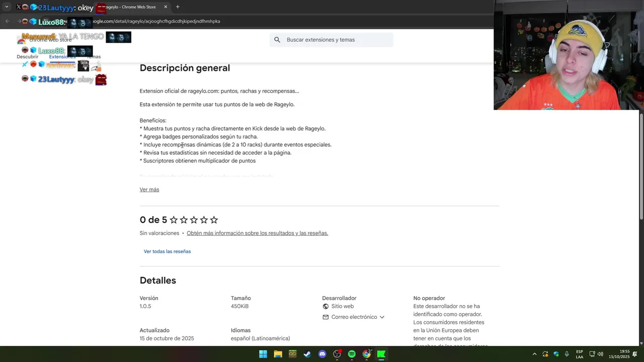Click the 'Descripción general' heading
The height and width of the screenshot is (362, 644).
pyautogui.click(x=185, y=68)
